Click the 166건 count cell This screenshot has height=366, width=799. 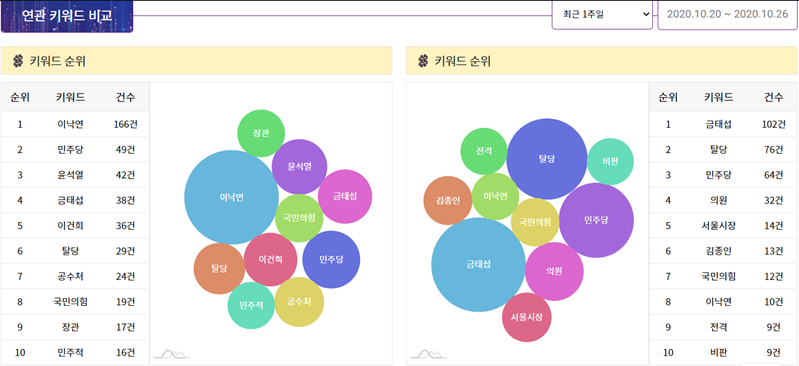[x=125, y=124]
